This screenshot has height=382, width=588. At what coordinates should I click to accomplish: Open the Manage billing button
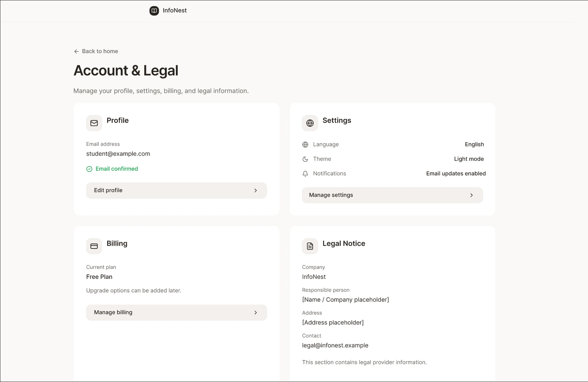click(176, 312)
